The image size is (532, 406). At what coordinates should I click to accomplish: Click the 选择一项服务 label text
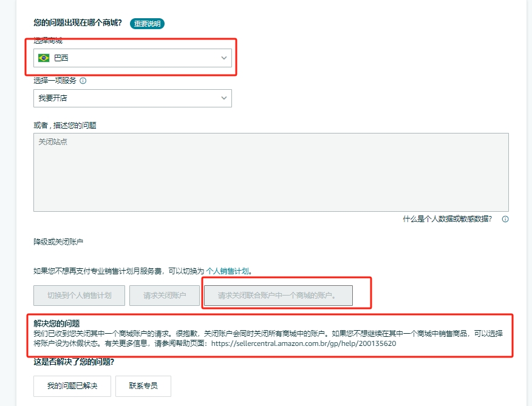[x=55, y=80]
